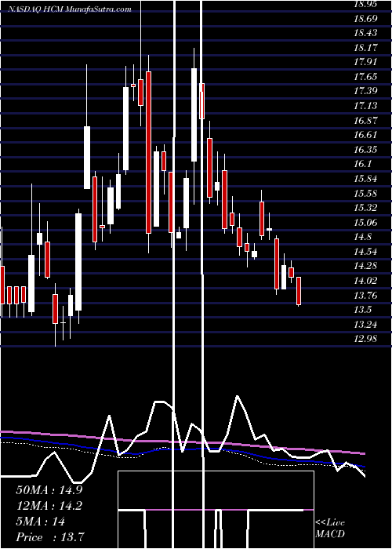Click the 15.84 price axis value
This screenshot has width=392, height=549.
click(x=365, y=179)
